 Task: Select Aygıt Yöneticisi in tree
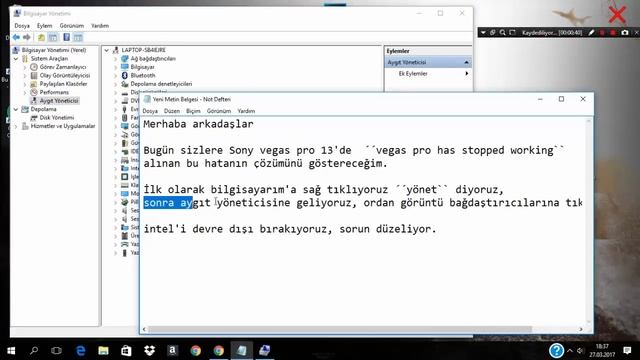point(59,101)
